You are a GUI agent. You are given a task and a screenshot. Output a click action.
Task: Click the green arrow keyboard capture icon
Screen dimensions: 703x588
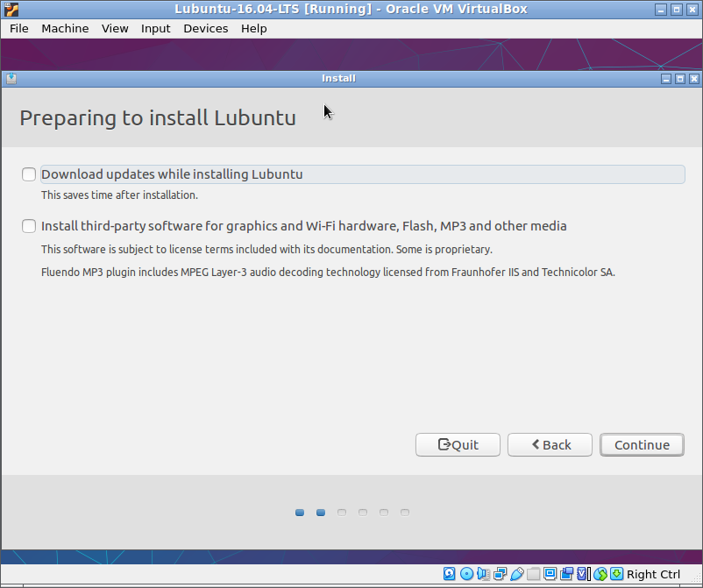pos(617,574)
